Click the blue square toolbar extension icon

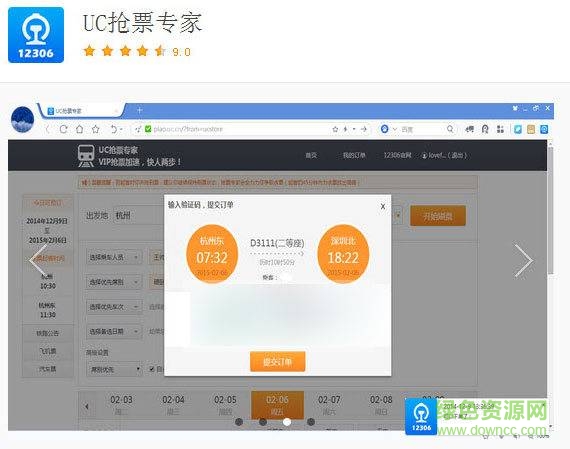point(518,129)
